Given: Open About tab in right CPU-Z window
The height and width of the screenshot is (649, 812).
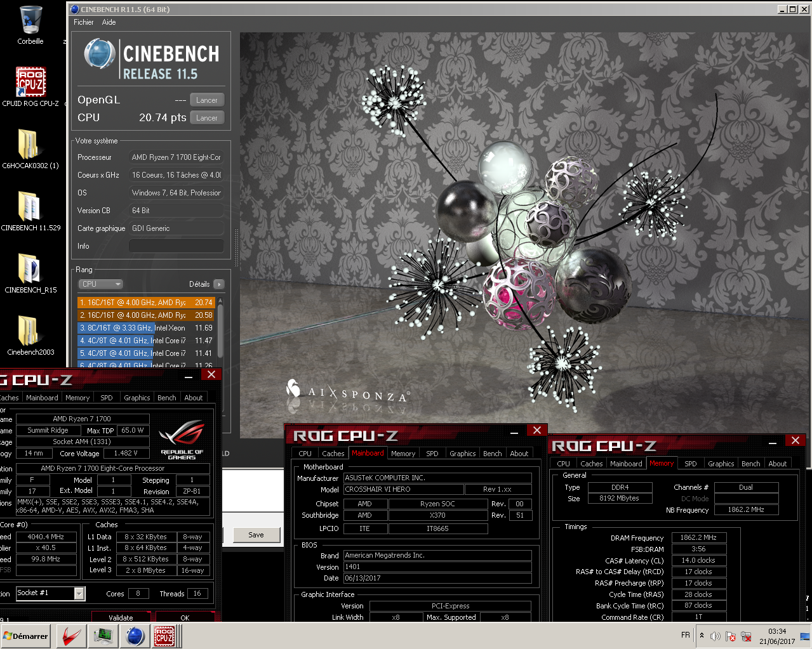Looking at the screenshot, I should [x=778, y=464].
